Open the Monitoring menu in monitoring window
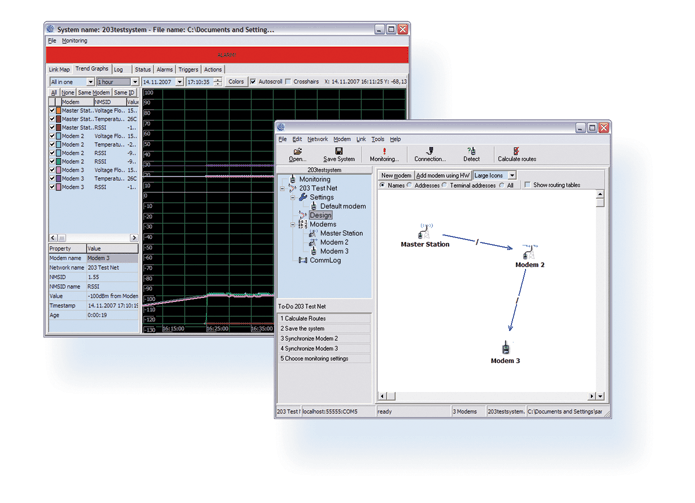This screenshot has width=695, height=503. point(74,41)
